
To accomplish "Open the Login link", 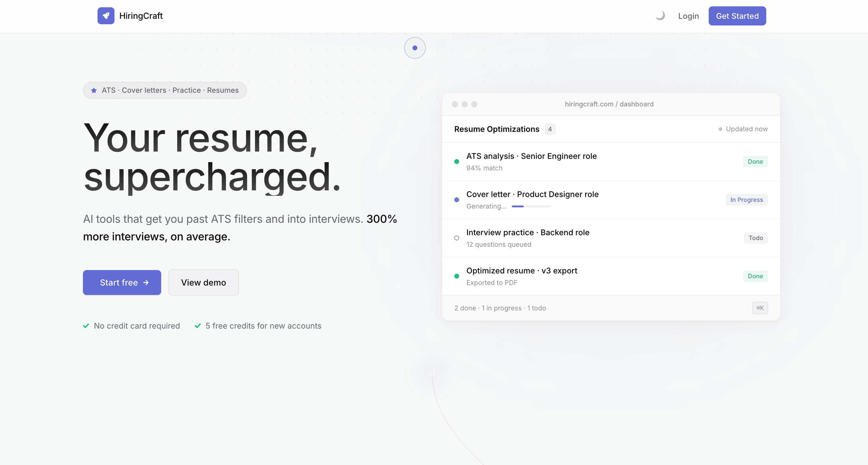I will [688, 16].
